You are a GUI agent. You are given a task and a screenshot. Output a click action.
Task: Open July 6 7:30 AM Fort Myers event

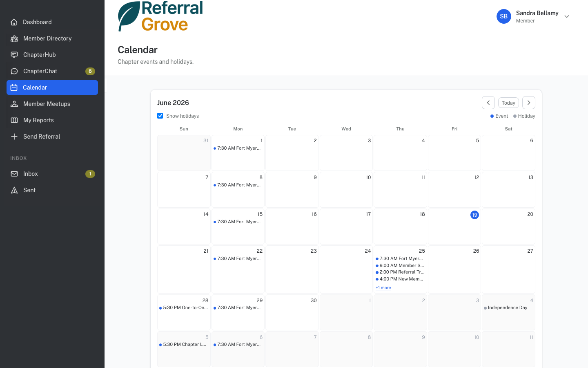(x=238, y=345)
